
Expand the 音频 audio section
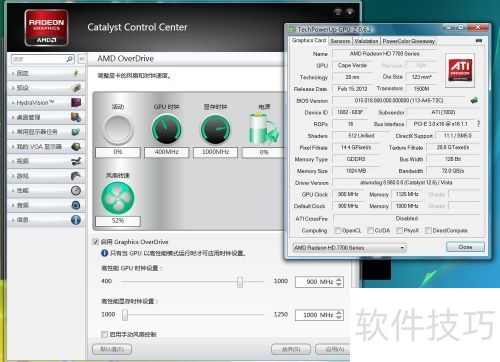(46, 205)
